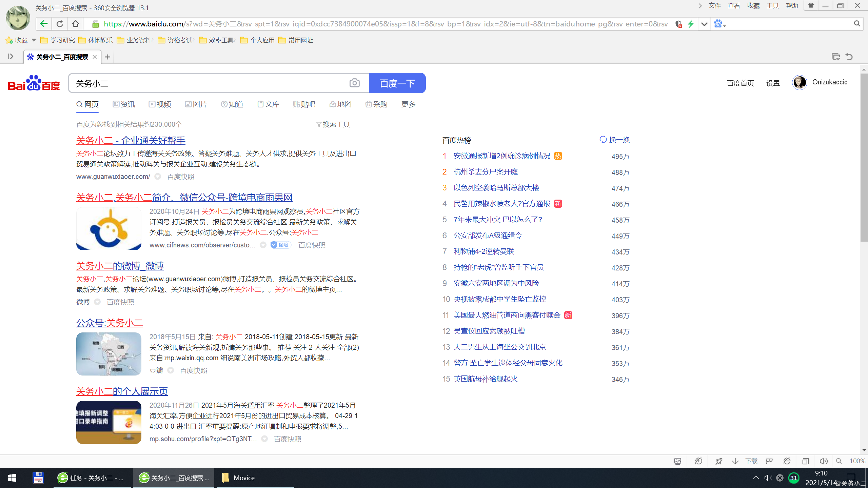868x488 pixels.
Task: Click the Baidu logo
Action: 34,83
